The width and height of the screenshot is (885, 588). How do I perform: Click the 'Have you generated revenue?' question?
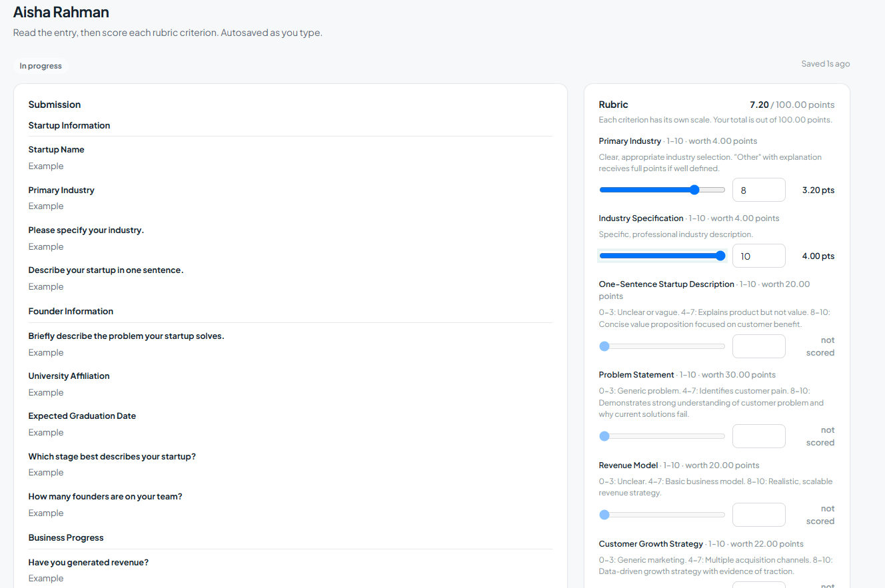click(x=89, y=562)
